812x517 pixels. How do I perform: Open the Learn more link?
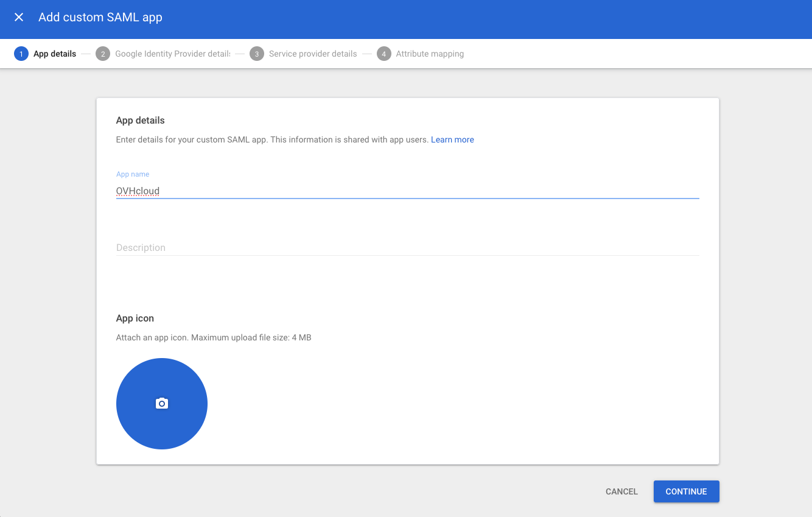pyautogui.click(x=452, y=139)
